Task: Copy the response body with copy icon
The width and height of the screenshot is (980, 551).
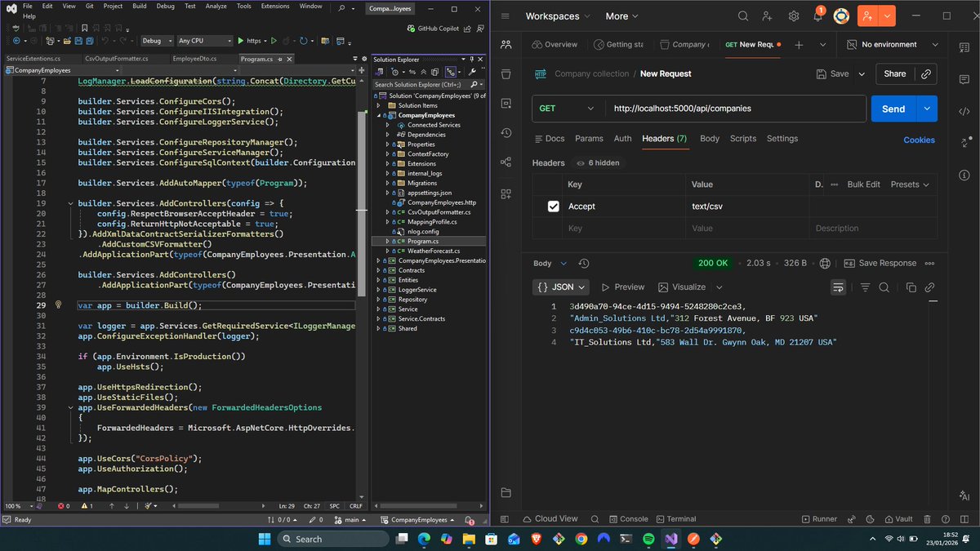Action: click(911, 287)
